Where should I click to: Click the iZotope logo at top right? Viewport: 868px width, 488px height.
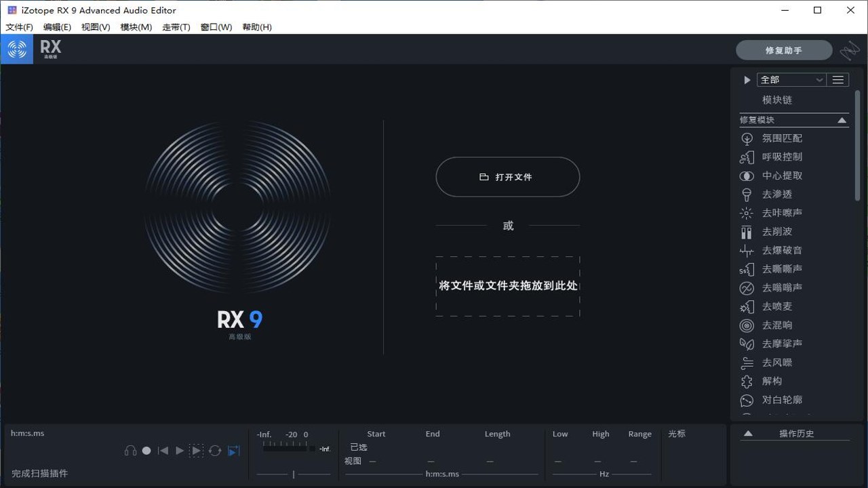(x=850, y=51)
